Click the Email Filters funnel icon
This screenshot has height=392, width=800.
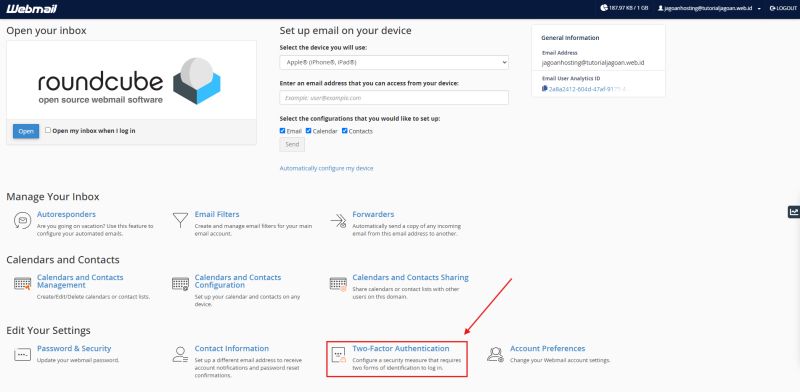[x=180, y=220]
